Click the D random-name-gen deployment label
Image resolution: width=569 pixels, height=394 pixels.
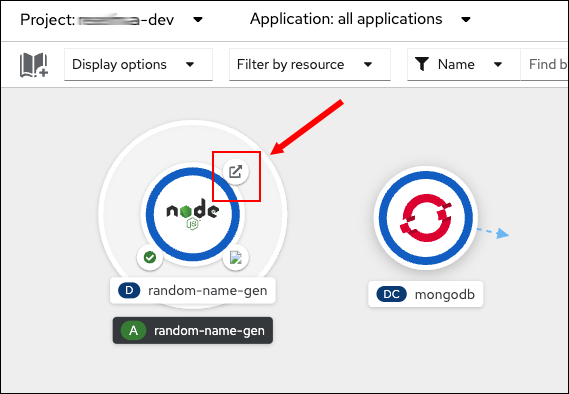point(193,290)
